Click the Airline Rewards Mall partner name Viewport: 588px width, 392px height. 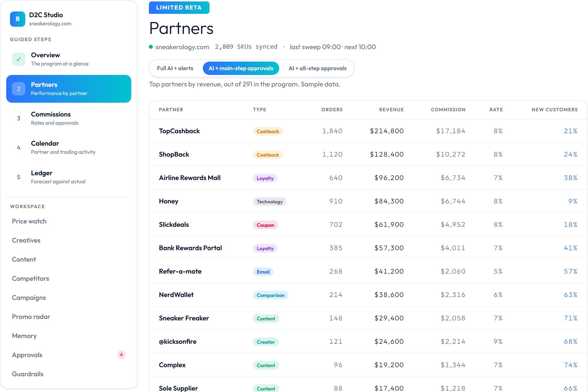point(190,178)
